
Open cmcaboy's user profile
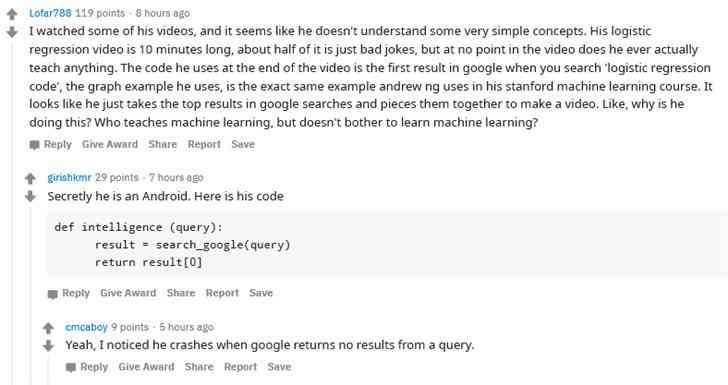coord(86,327)
